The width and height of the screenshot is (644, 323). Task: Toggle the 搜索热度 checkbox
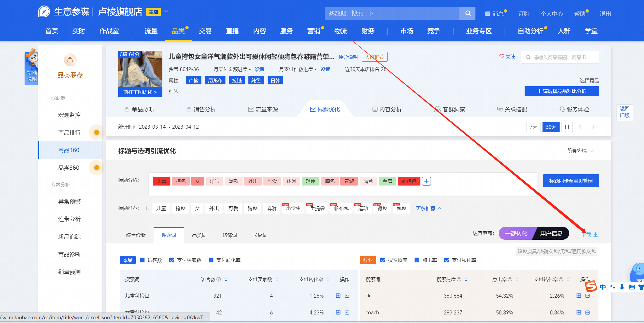383,260
